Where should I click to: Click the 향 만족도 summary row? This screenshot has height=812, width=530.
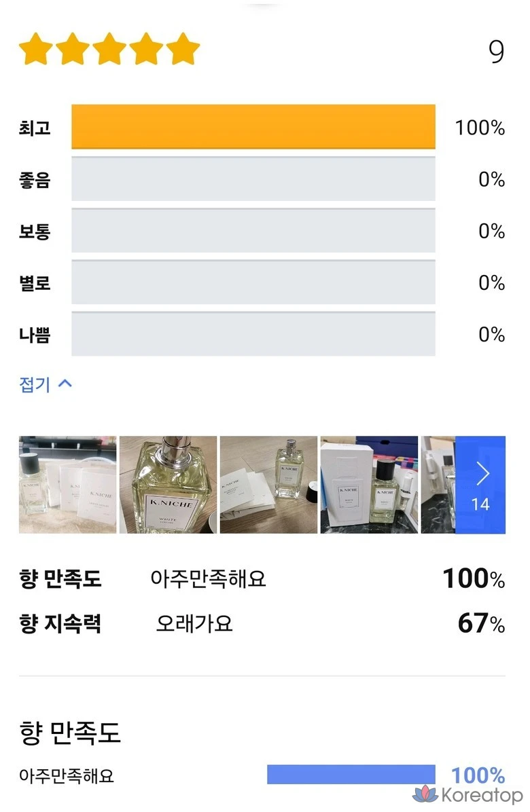[262, 579]
